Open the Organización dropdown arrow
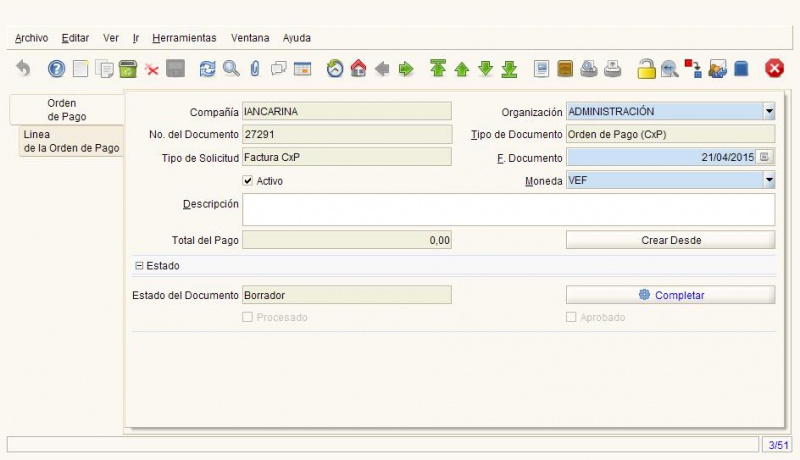This screenshot has height=460, width=800. coord(769,111)
